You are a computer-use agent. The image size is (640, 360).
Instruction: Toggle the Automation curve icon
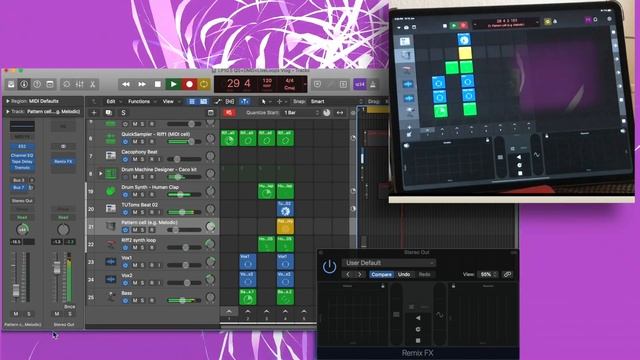[x=218, y=102]
